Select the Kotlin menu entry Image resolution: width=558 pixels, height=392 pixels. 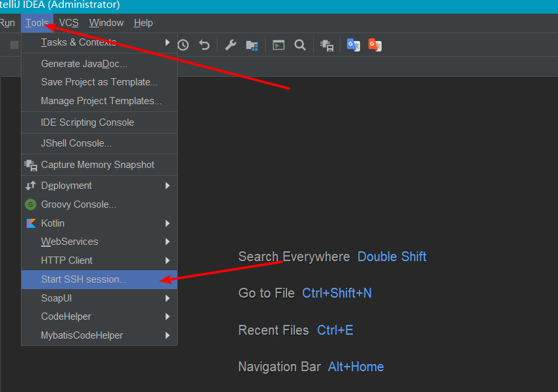99,223
